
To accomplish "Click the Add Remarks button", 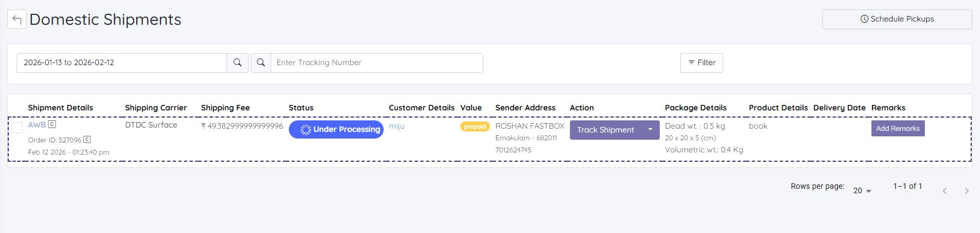I will click(898, 129).
